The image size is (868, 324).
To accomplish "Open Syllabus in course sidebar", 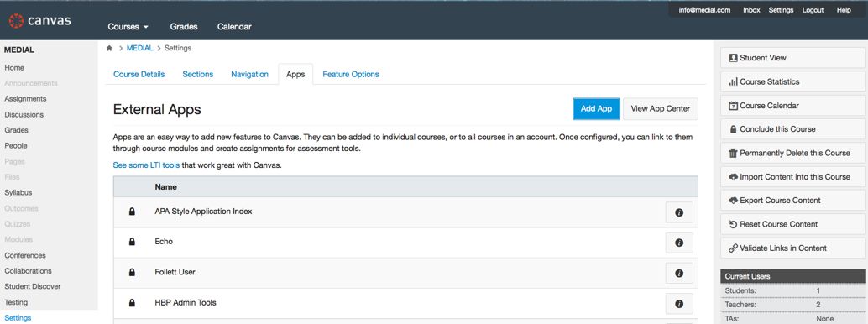I will (x=18, y=193).
